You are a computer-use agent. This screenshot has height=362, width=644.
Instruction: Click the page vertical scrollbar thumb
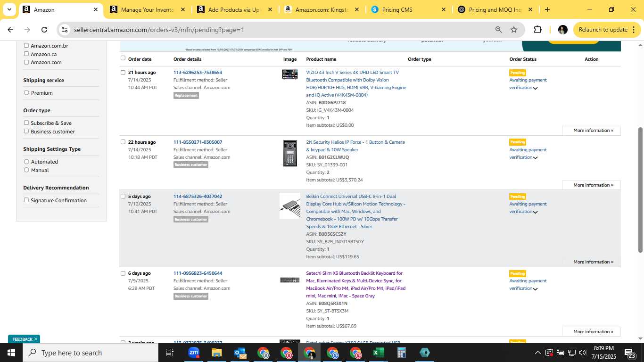[640, 189]
